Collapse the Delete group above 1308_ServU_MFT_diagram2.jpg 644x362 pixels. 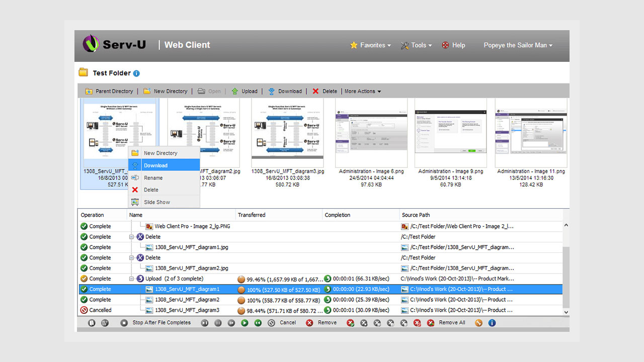[x=132, y=258]
